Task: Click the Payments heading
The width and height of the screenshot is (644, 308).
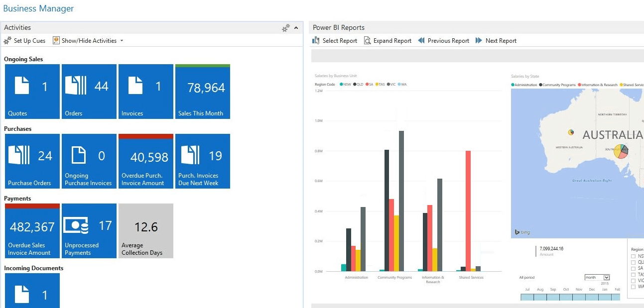Action: tap(17, 199)
